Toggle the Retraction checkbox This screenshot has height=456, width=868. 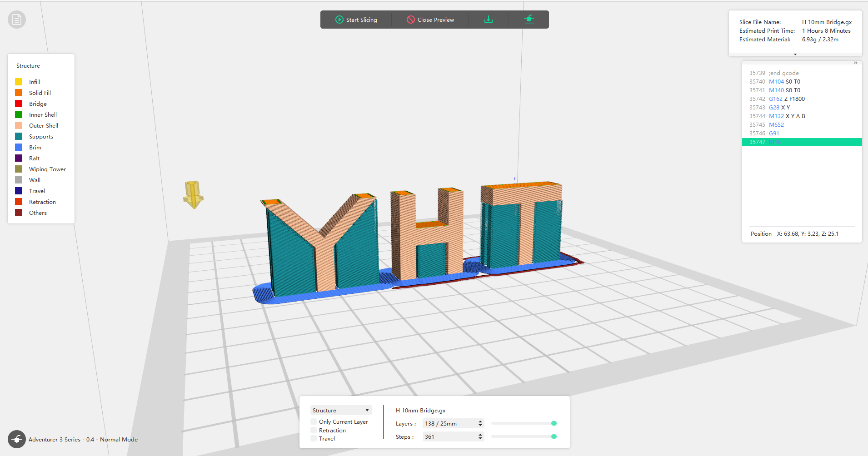pyautogui.click(x=314, y=430)
